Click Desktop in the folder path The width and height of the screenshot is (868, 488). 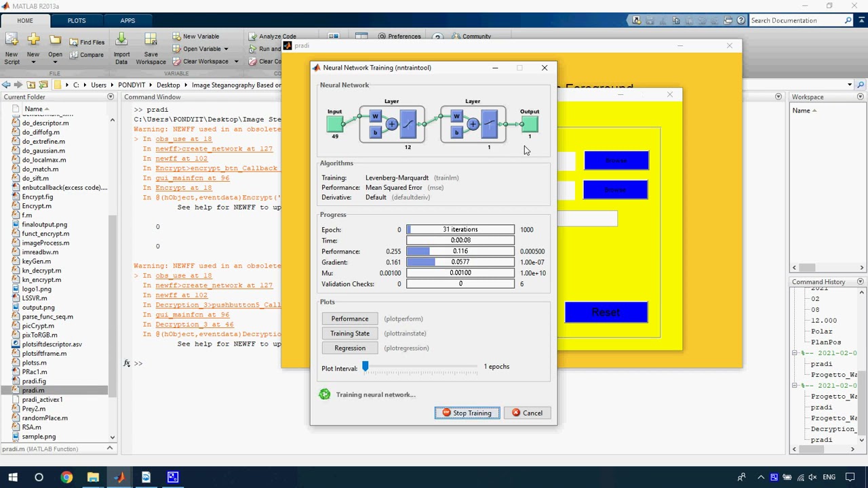coord(168,85)
